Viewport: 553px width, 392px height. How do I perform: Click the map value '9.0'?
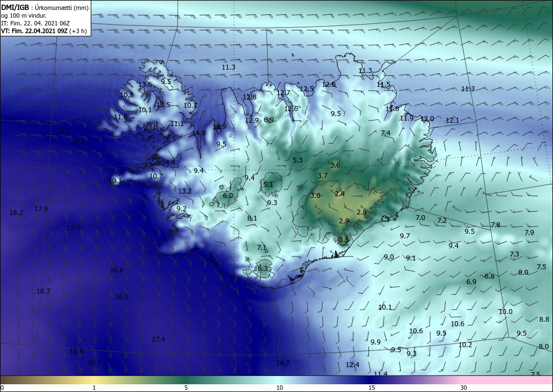389,257
